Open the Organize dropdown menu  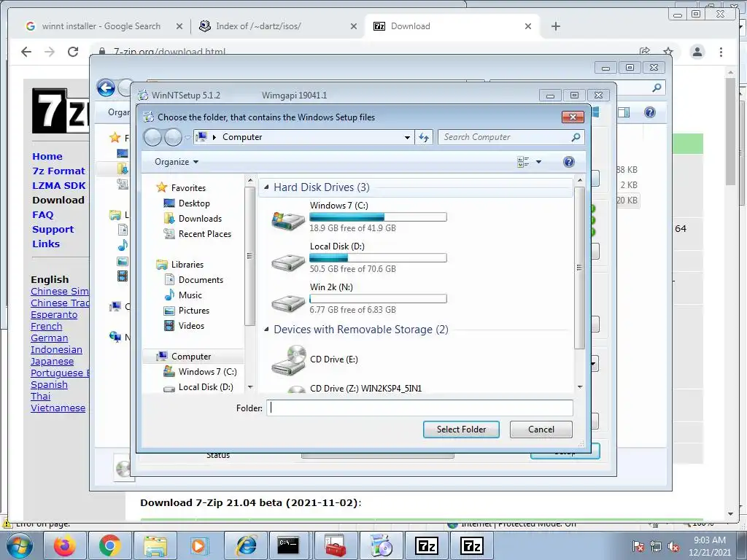click(x=177, y=162)
